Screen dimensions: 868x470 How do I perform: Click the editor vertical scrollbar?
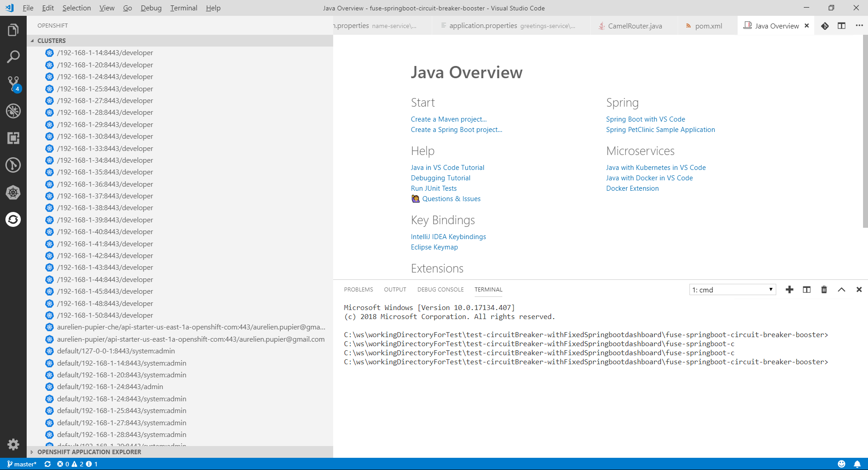pyautogui.click(x=865, y=131)
